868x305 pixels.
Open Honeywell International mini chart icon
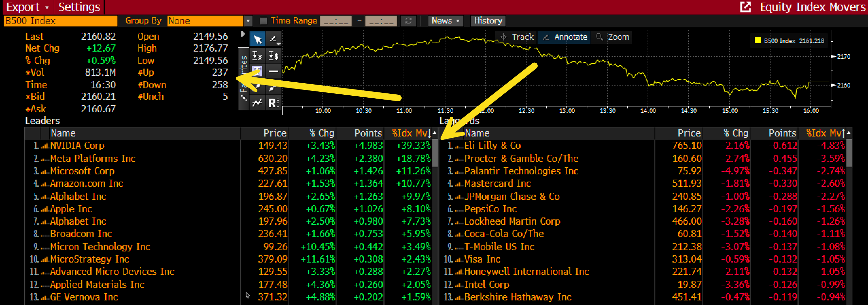click(x=459, y=272)
